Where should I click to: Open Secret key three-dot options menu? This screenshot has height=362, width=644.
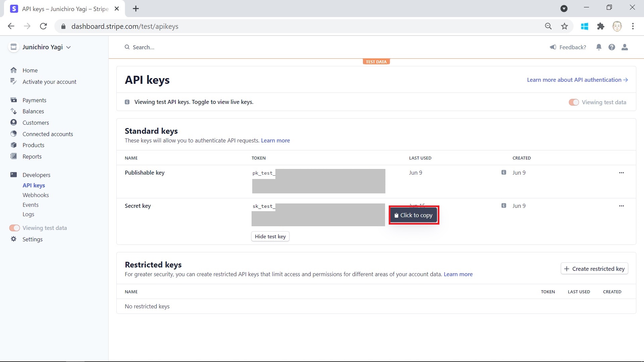[x=621, y=206]
